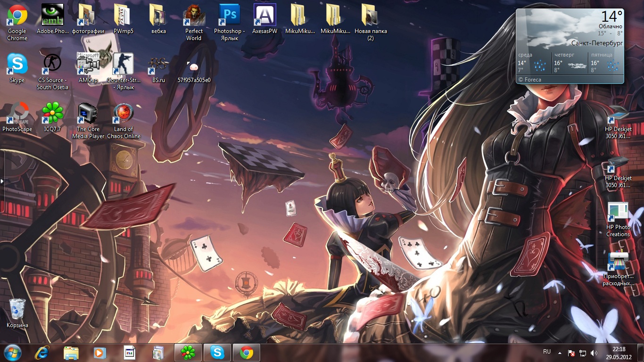The width and height of the screenshot is (644, 362).
Task: Open the Приобрет... расходных... HP shortcut
Action: (x=618, y=269)
